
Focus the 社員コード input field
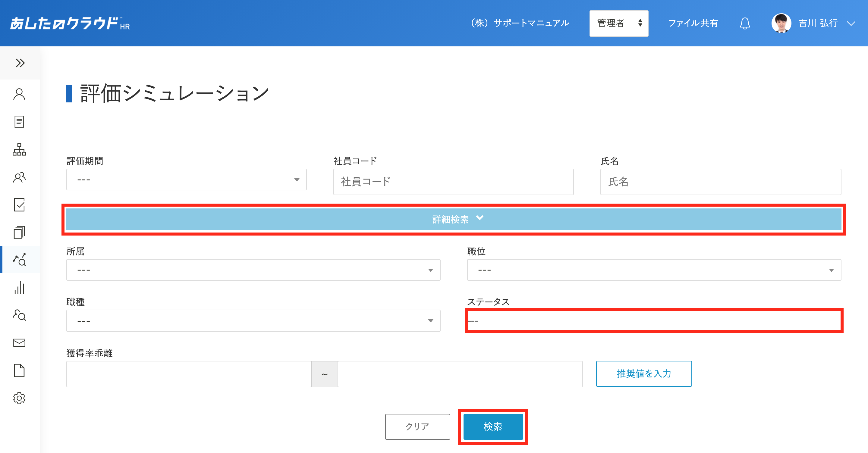[x=453, y=182]
